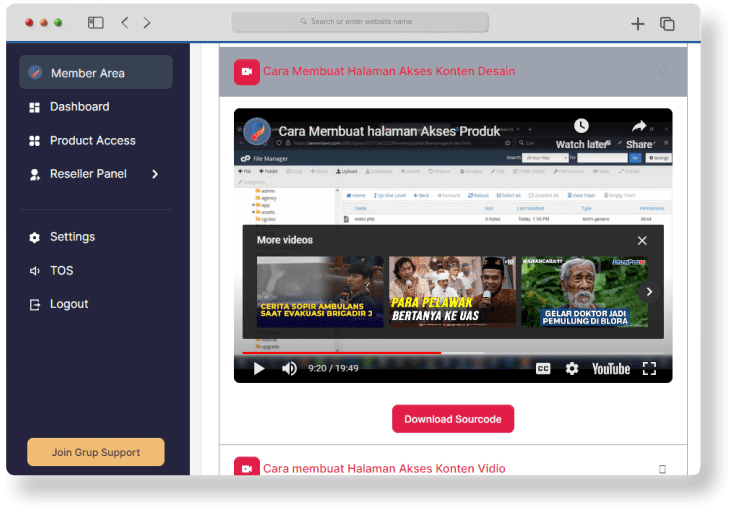Mute the video volume
This screenshot has width=733, height=511.
[x=289, y=369]
